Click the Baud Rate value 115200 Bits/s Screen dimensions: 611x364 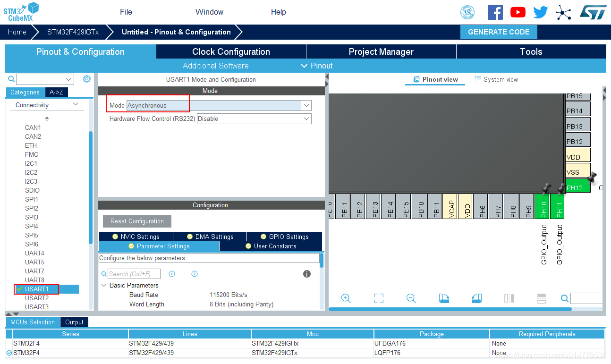tap(229, 295)
